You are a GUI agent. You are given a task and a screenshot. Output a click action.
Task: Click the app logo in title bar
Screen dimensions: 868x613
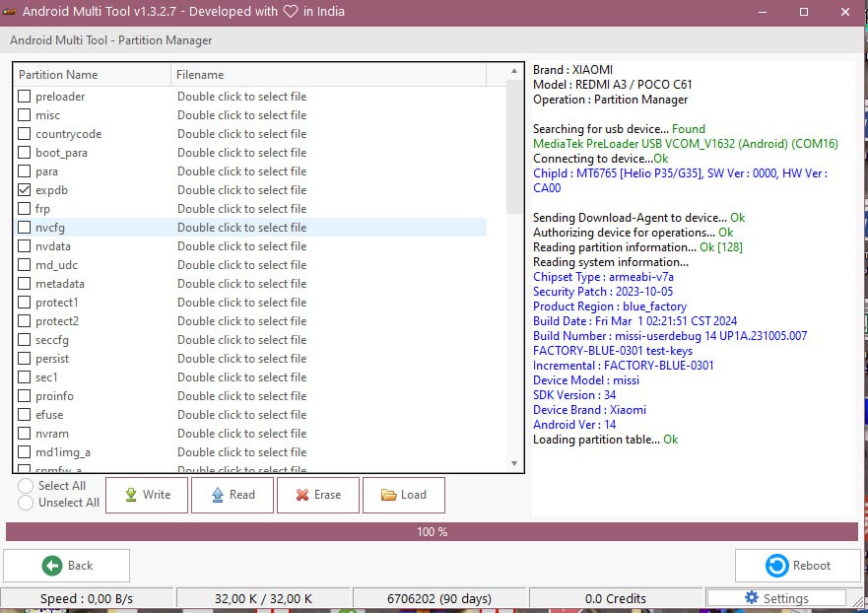coord(10,12)
